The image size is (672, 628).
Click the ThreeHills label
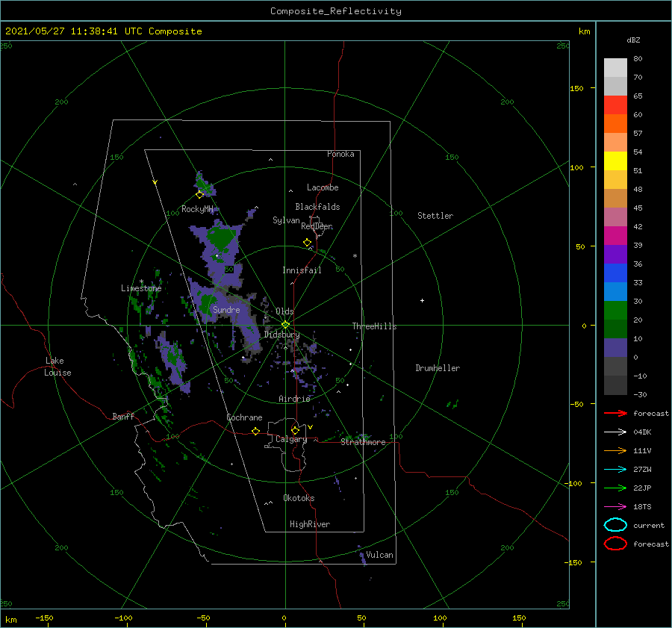375,326
